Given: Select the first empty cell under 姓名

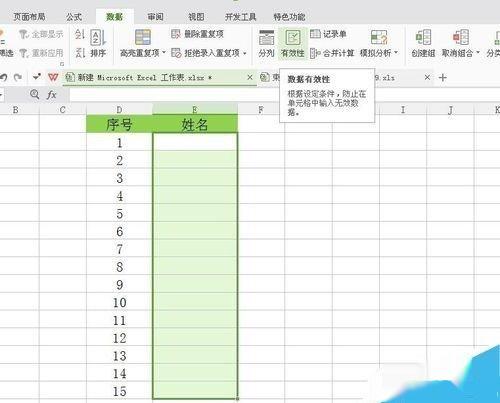Looking at the screenshot, I should coord(195,142).
